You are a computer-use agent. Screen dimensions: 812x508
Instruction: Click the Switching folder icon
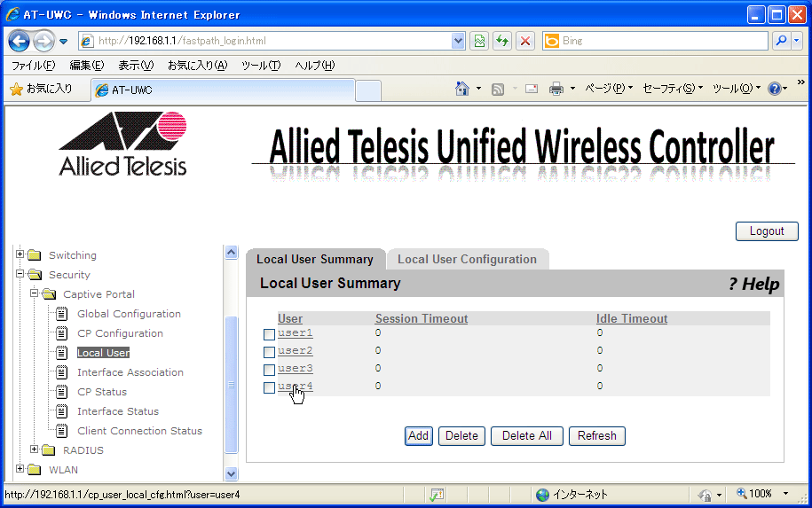pyautogui.click(x=35, y=255)
